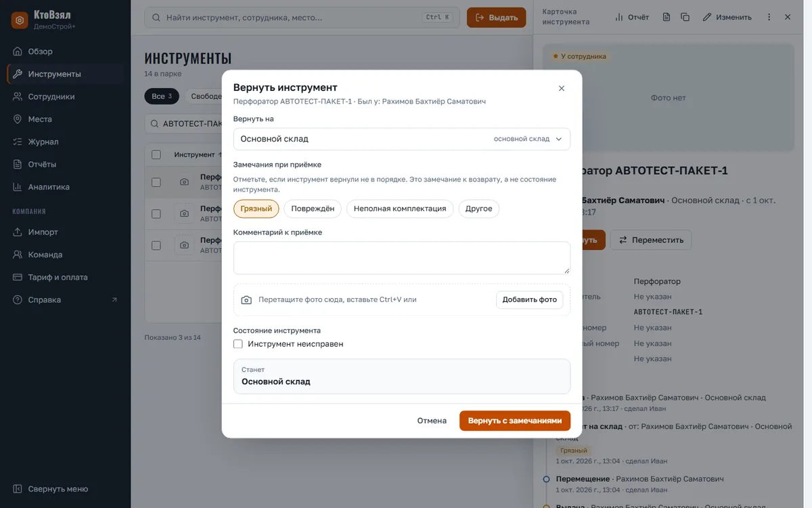Click Изменить in tool card header
This screenshot has height=508, width=812.
[727, 17]
